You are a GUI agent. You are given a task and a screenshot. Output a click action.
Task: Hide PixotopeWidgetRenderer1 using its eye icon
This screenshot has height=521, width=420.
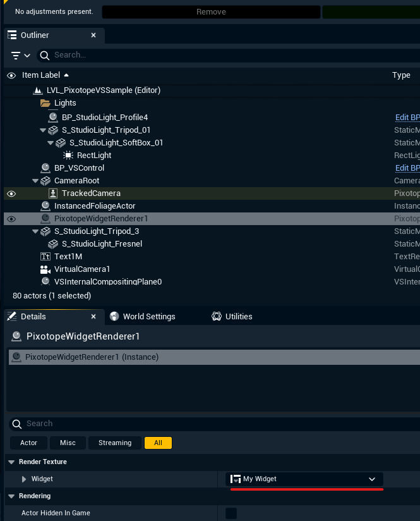click(x=11, y=219)
